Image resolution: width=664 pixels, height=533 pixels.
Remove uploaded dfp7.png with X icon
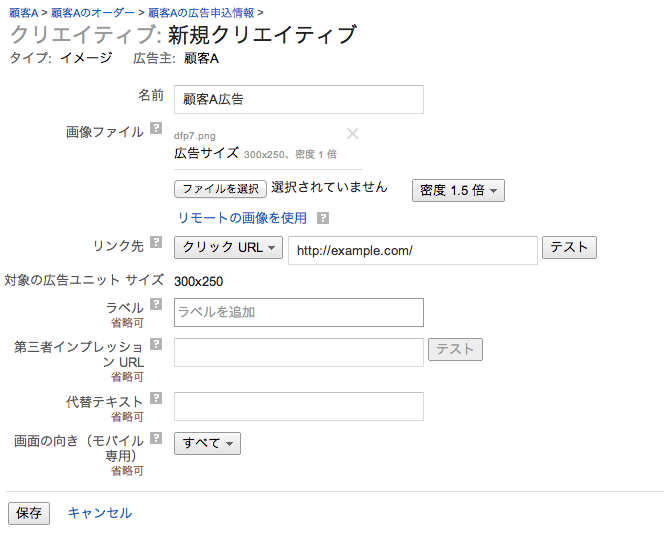352,134
